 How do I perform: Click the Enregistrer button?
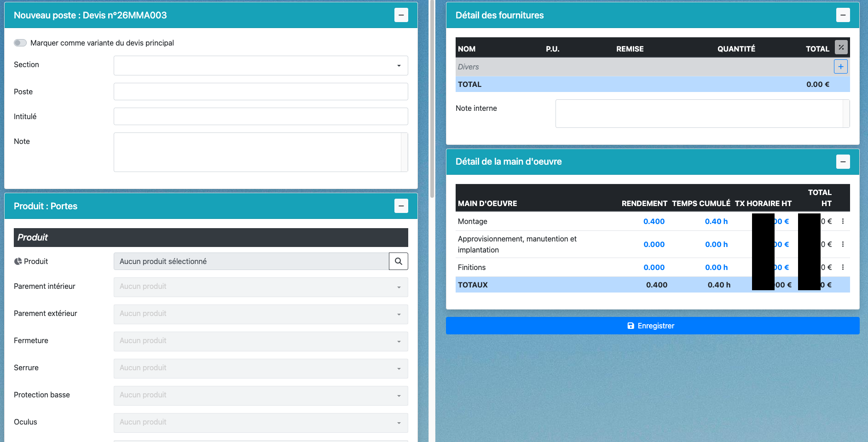click(x=652, y=326)
